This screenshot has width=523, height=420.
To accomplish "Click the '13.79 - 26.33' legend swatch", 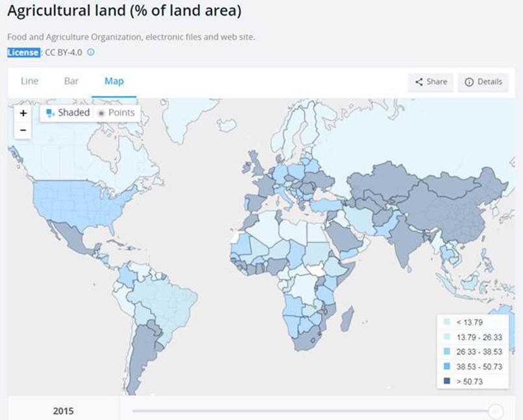I will pyautogui.click(x=446, y=337).
